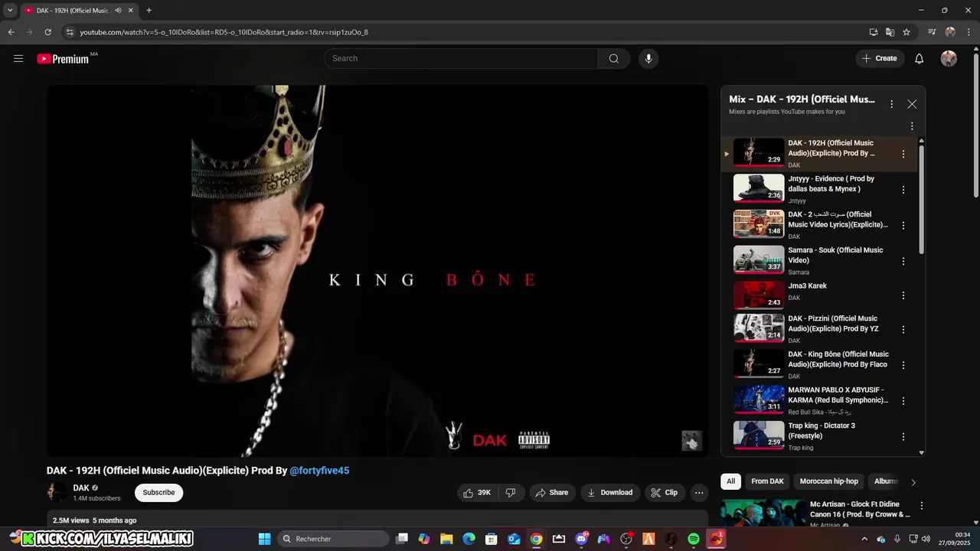Open the @fortyfive45 channel link in the title
This screenshot has width=980, height=551.
[x=319, y=471]
